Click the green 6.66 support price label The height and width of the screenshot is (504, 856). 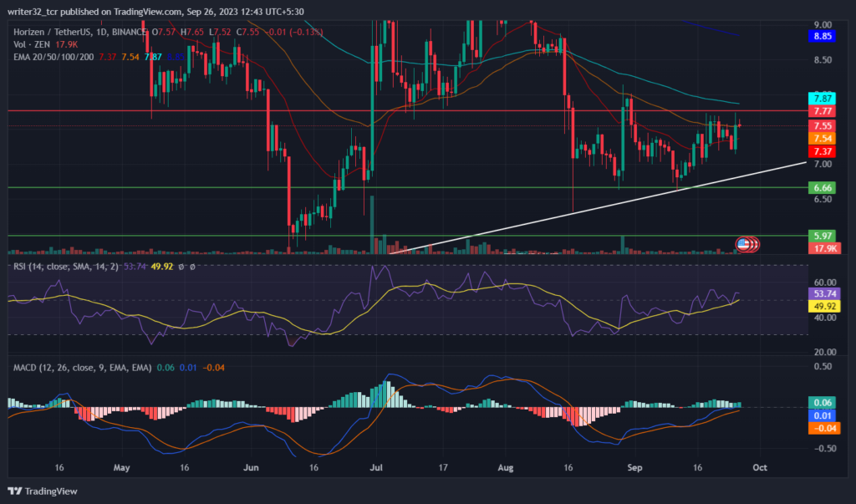pyautogui.click(x=823, y=188)
